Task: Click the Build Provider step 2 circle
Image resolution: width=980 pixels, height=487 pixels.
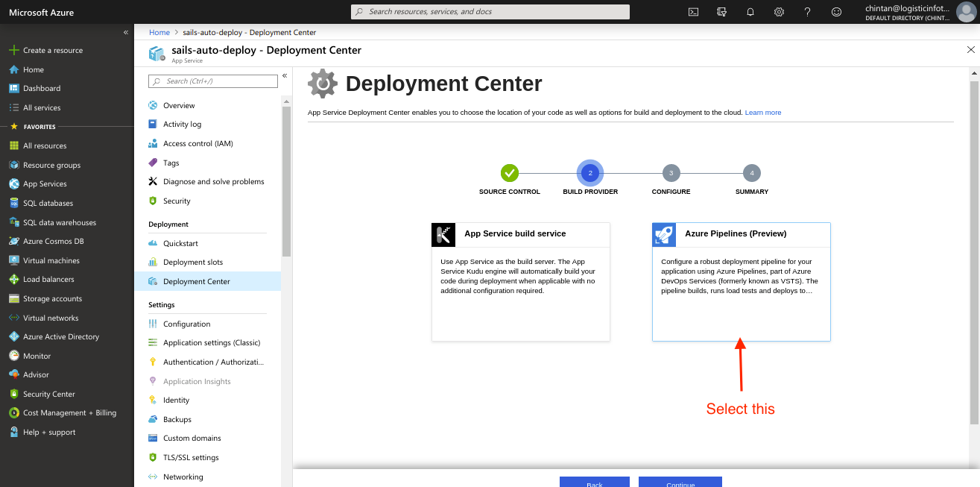Action: click(590, 173)
